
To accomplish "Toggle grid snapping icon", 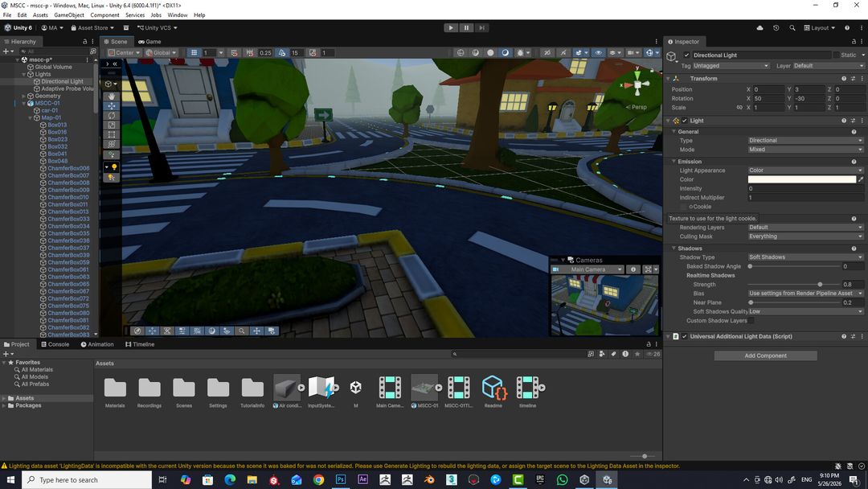I will 234,52.
